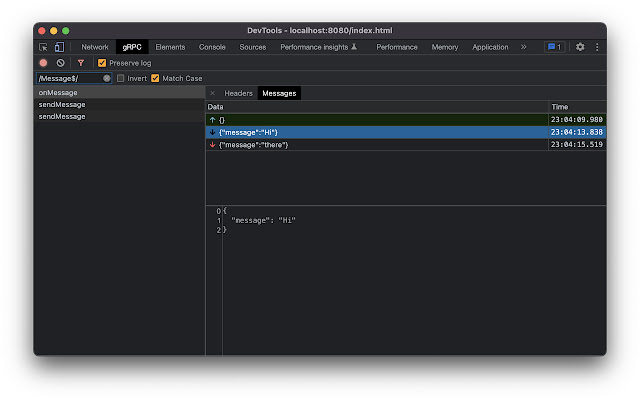Select the outgoing {} message row
Image resolution: width=640 pixels, height=400 pixels.
[x=406, y=120]
